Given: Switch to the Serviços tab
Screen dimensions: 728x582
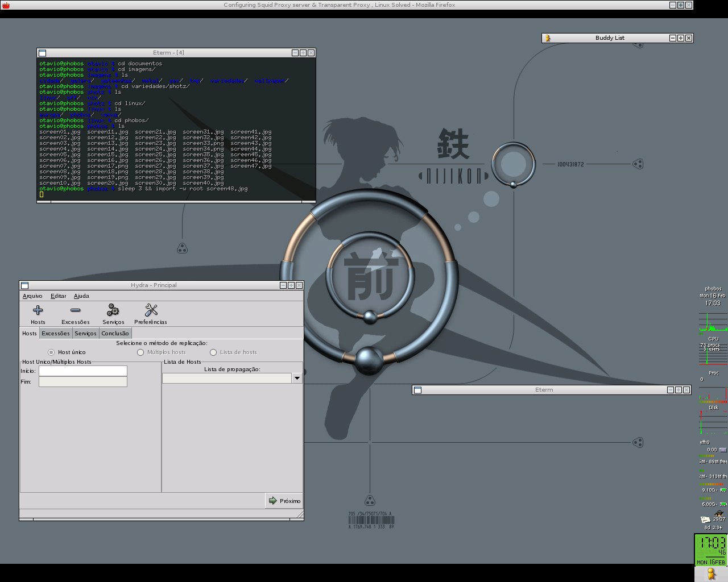Looking at the screenshot, I should point(85,334).
